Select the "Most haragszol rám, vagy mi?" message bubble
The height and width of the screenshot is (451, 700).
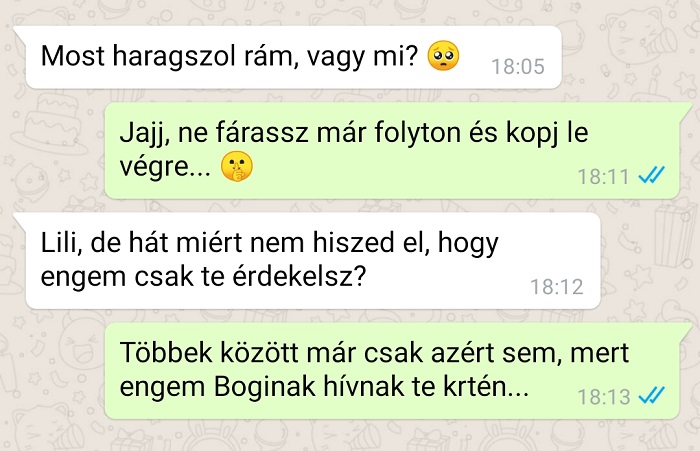[x=293, y=57]
